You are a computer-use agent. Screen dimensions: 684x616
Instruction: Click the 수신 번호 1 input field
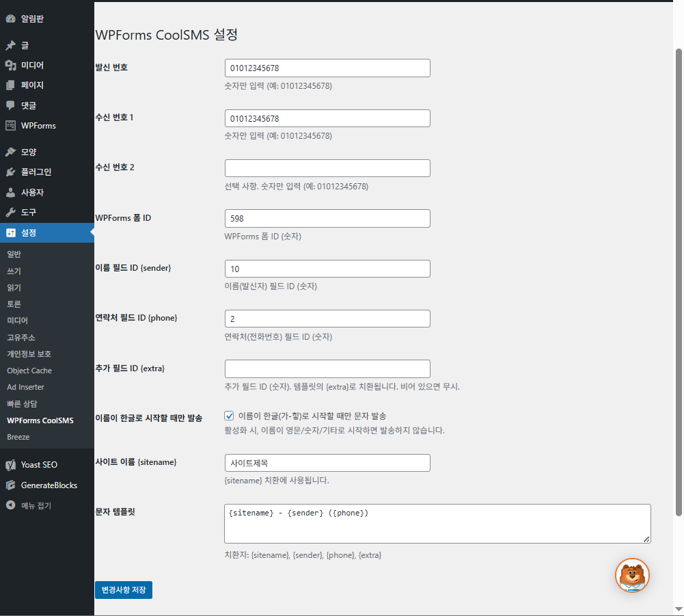[x=327, y=118]
